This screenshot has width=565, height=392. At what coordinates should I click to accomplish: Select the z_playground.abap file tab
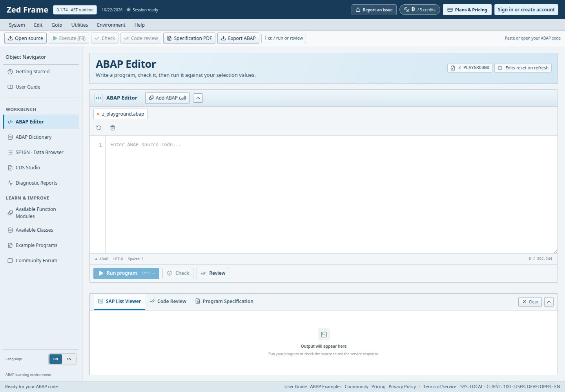pyautogui.click(x=120, y=114)
